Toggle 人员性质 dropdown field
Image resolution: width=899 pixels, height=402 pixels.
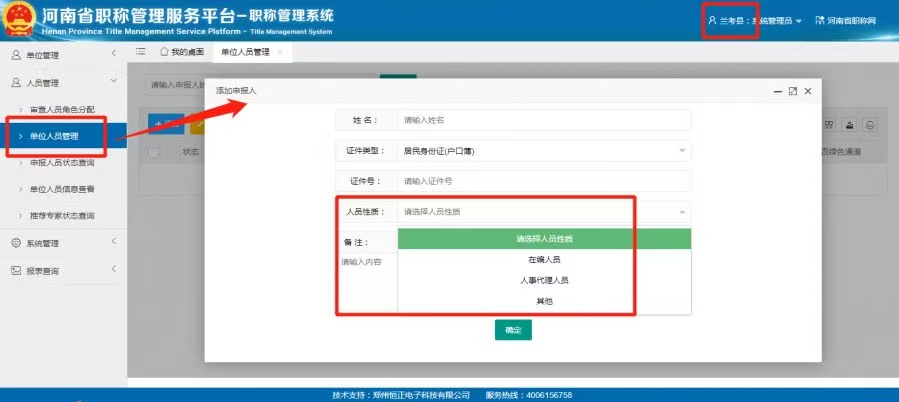click(x=544, y=212)
